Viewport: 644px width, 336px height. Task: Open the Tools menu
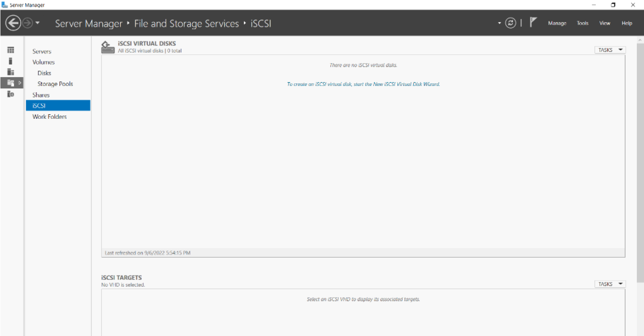tap(583, 24)
